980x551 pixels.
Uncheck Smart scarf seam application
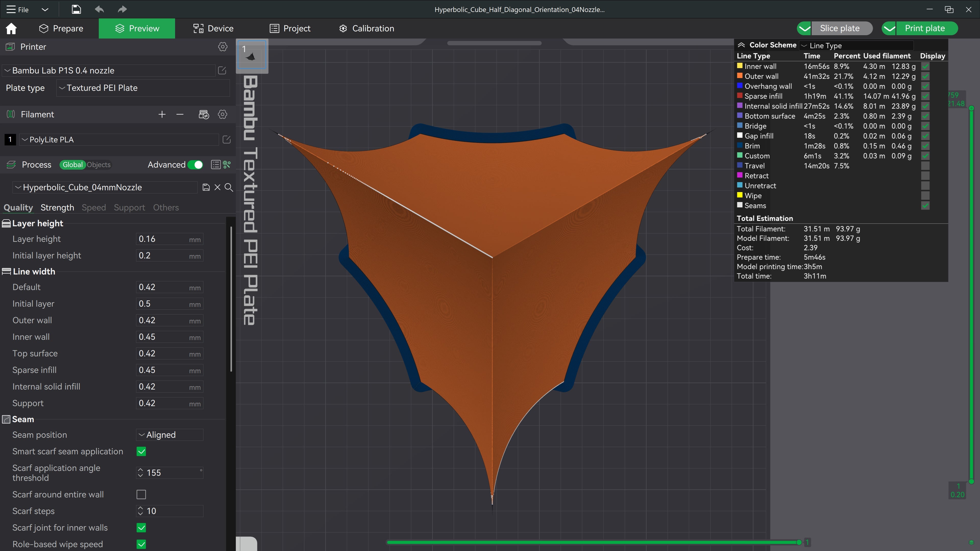(141, 451)
